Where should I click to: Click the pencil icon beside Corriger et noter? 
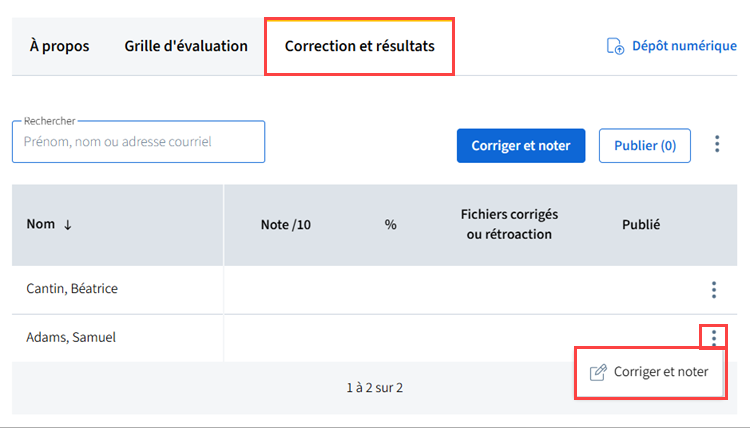click(x=598, y=372)
